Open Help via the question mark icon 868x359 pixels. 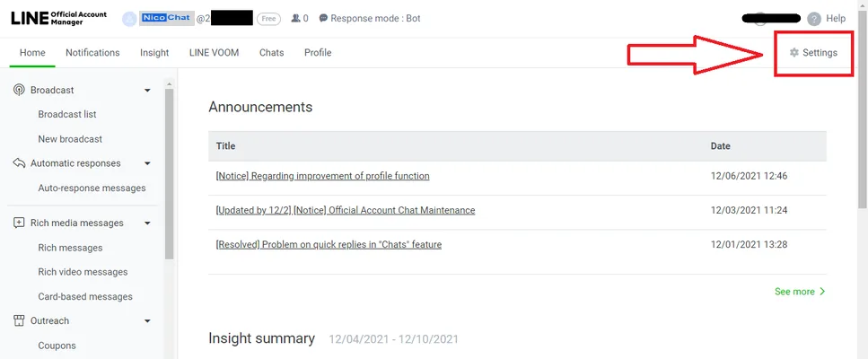tap(814, 19)
